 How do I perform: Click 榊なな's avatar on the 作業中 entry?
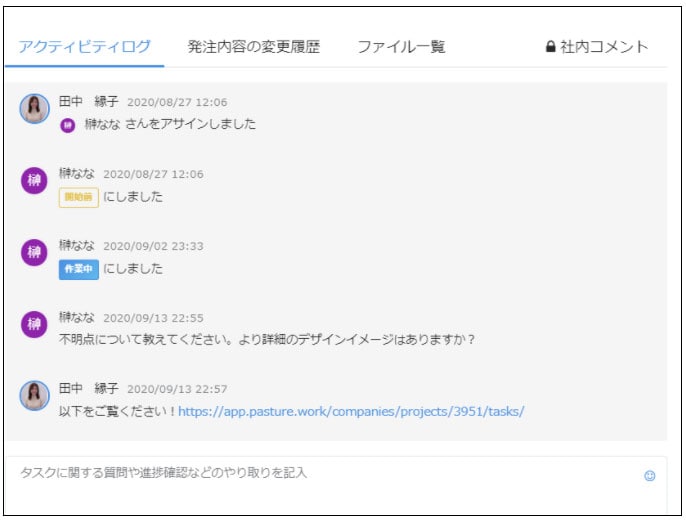point(35,252)
